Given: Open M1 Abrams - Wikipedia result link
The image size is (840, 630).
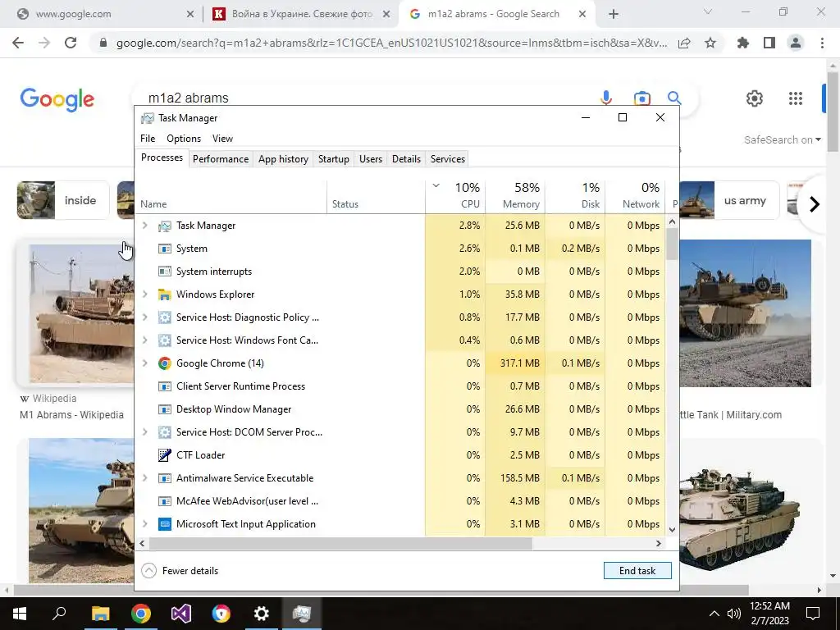Looking at the screenshot, I should (71, 414).
